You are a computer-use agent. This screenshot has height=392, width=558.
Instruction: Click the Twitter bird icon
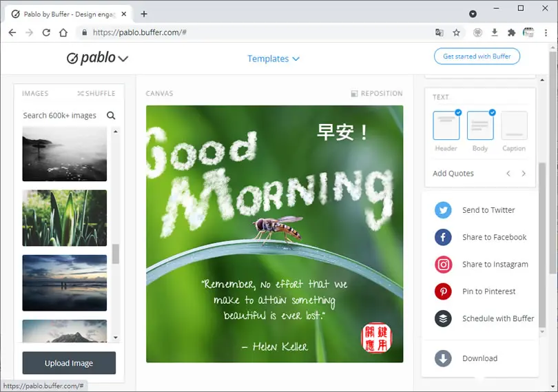pyautogui.click(x=443, y=210)
